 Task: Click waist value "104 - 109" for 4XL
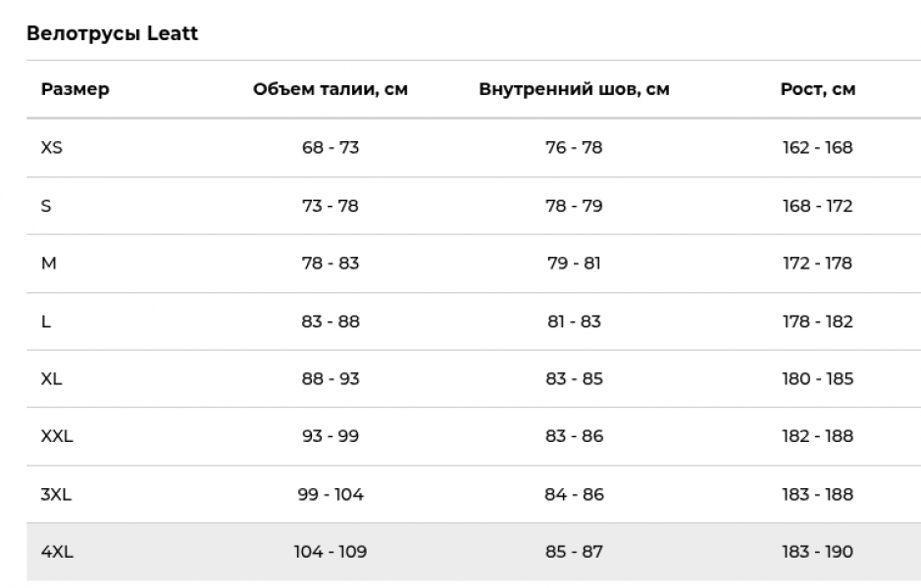(x=331, y=552)
